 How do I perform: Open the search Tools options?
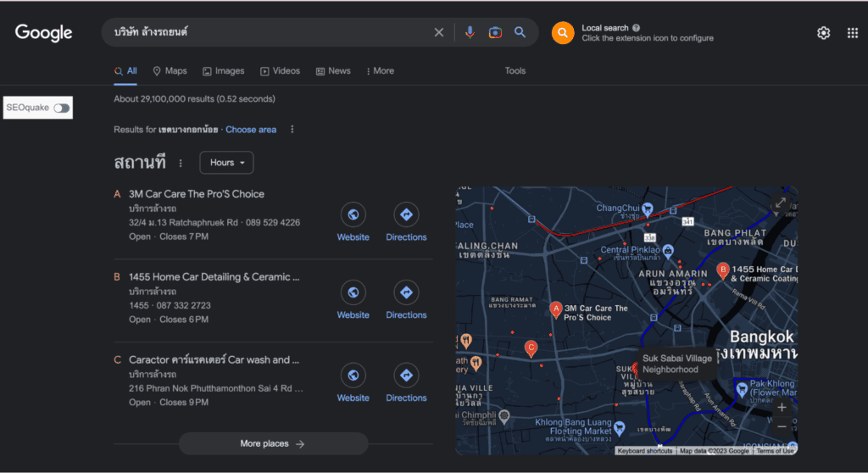515,71
